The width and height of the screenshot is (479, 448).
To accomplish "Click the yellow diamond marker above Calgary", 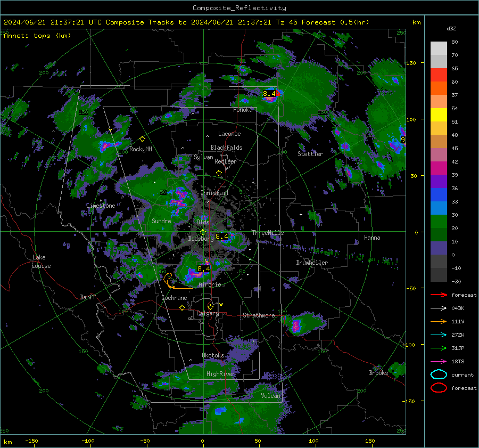I will coord(210,307).
